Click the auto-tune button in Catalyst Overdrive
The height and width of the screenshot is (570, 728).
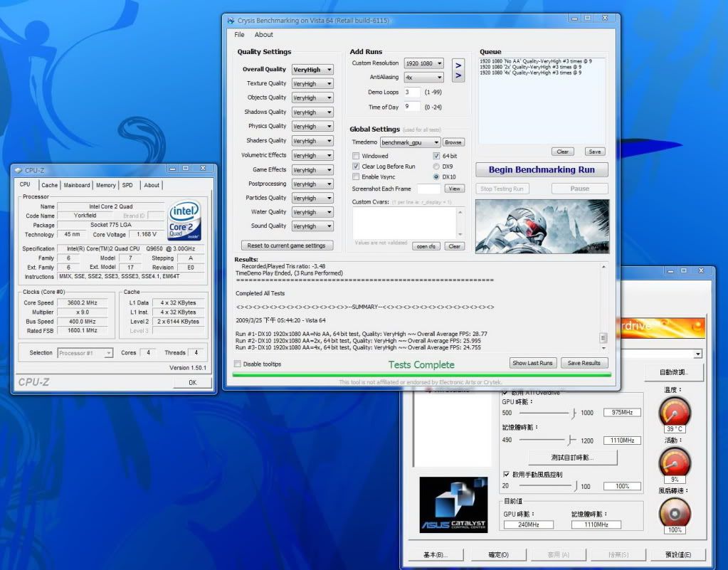tap(674, 372)
